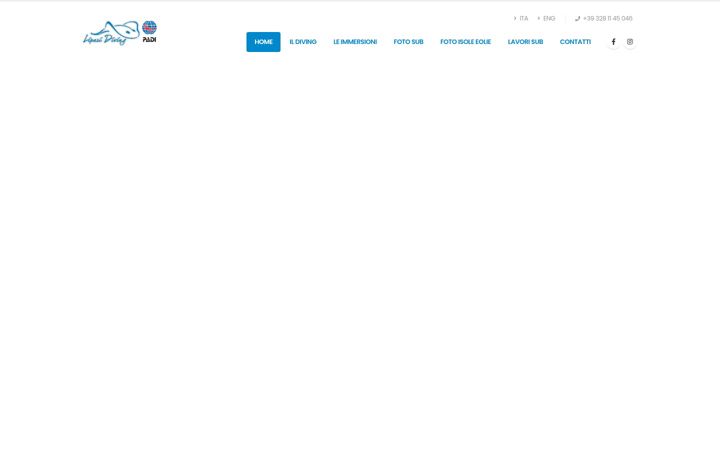Open the FOTO SUB menu item
Image resolution: width=720 pixels, height=450 pixels.
tap(408, 42)
